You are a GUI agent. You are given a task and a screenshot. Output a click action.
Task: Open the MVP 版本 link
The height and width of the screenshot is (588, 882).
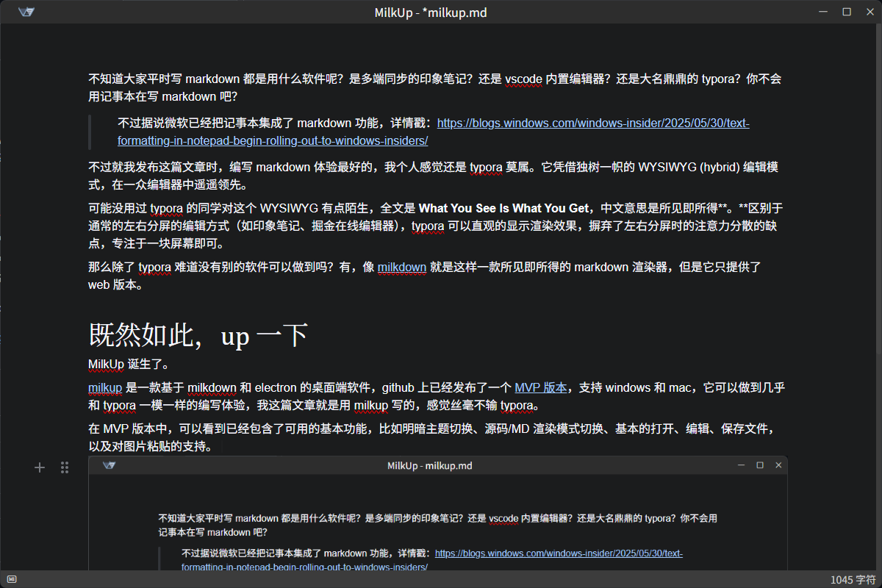(540, 387)
